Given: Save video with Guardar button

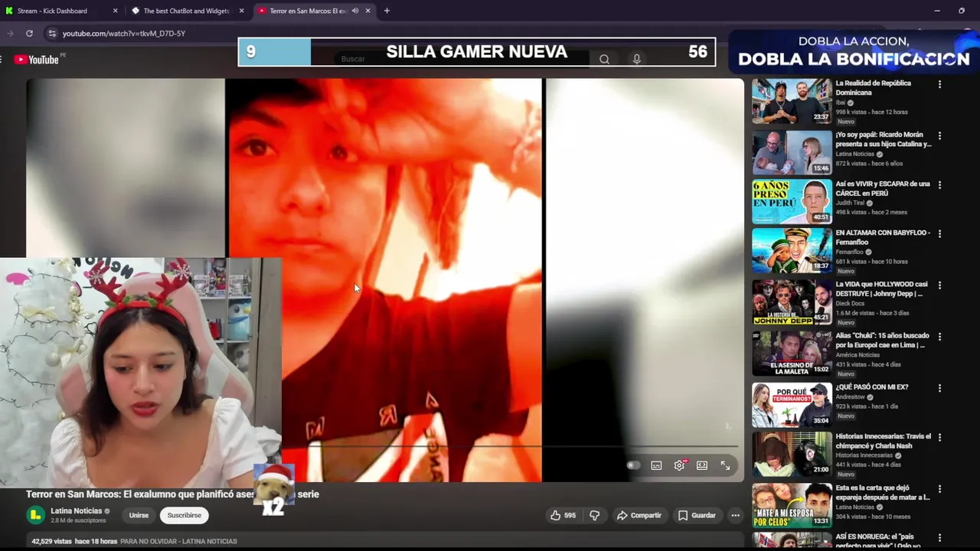Looking at the screenshot, I should pos(697,516).
